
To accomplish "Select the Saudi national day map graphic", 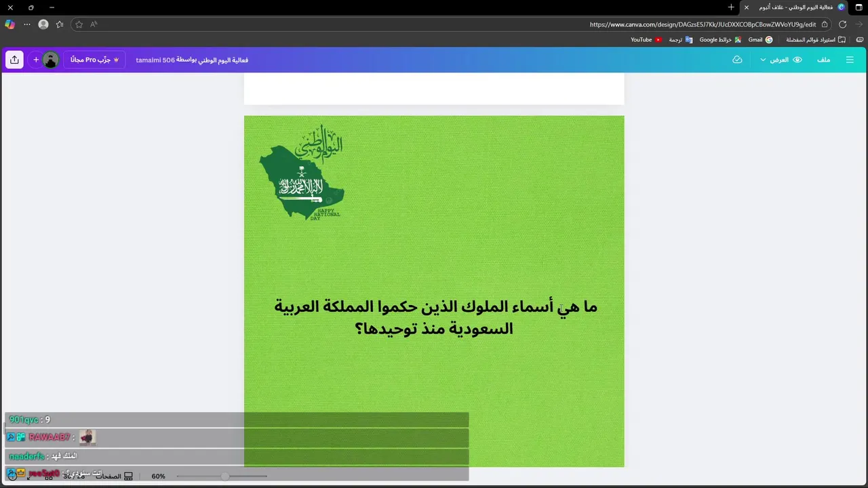I will [x=302, y=173].
